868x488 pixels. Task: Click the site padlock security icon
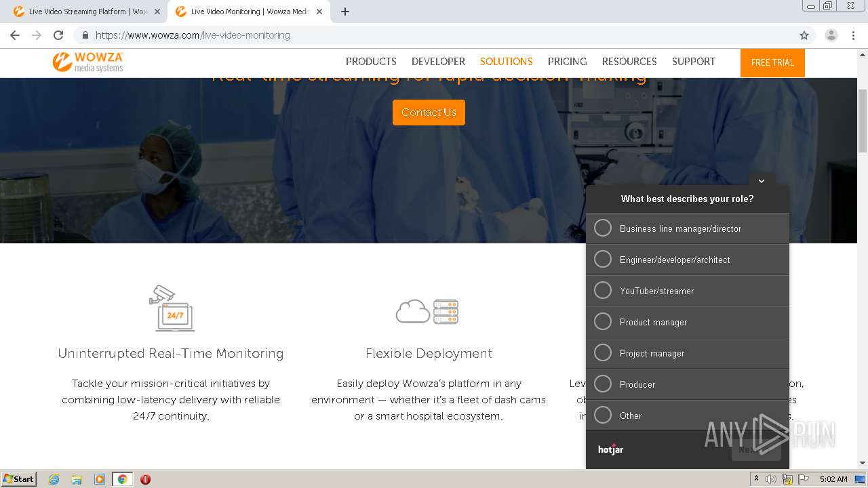click(85, 35)
